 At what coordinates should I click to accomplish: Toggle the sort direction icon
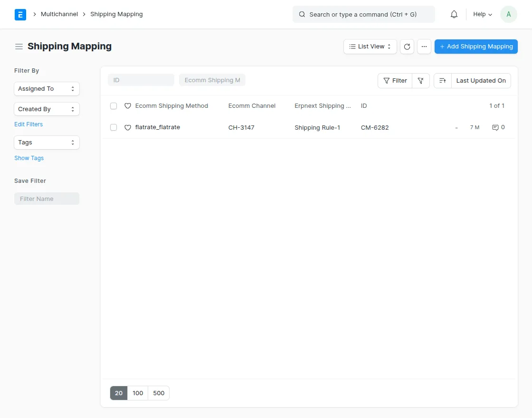pos(442,81)
